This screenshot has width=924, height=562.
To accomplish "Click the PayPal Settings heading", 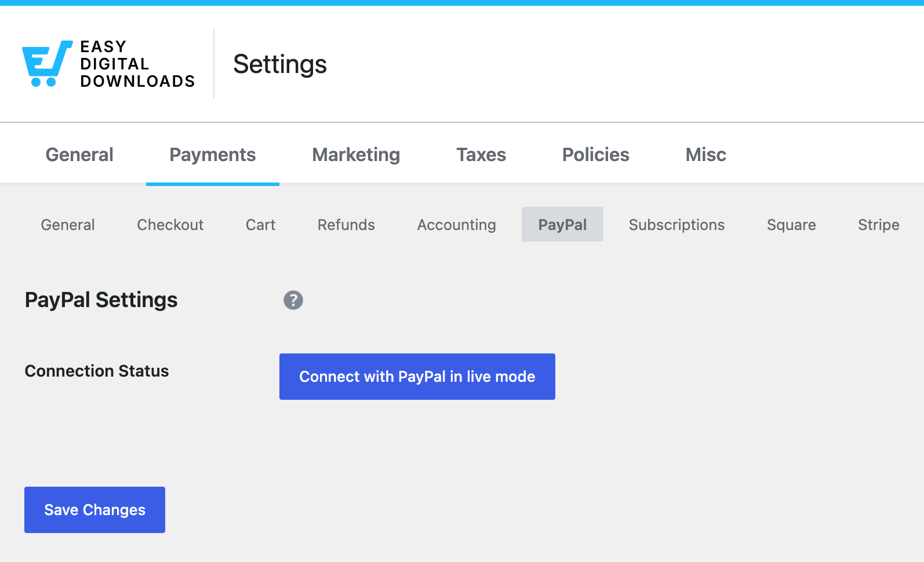I will tap(101, 300).
